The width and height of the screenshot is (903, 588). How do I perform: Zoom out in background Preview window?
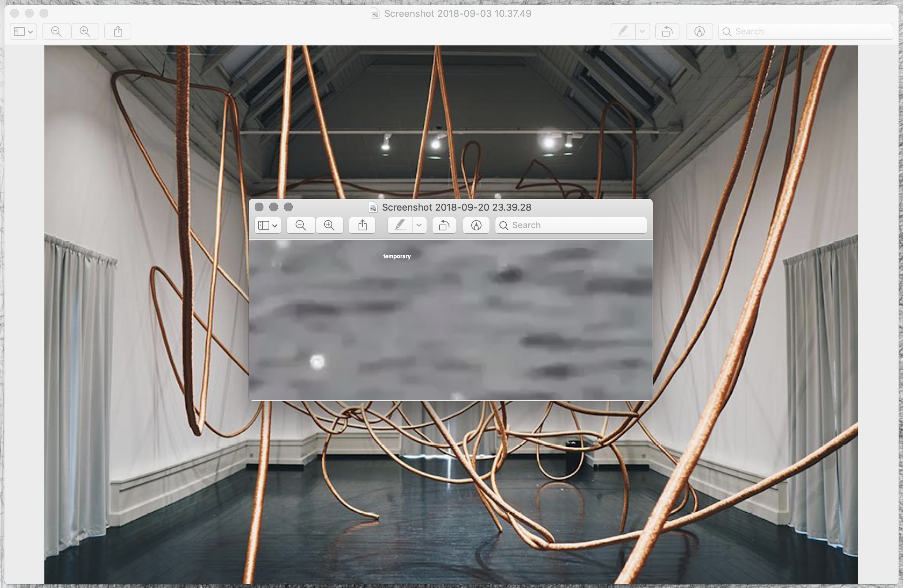point(56,31)
